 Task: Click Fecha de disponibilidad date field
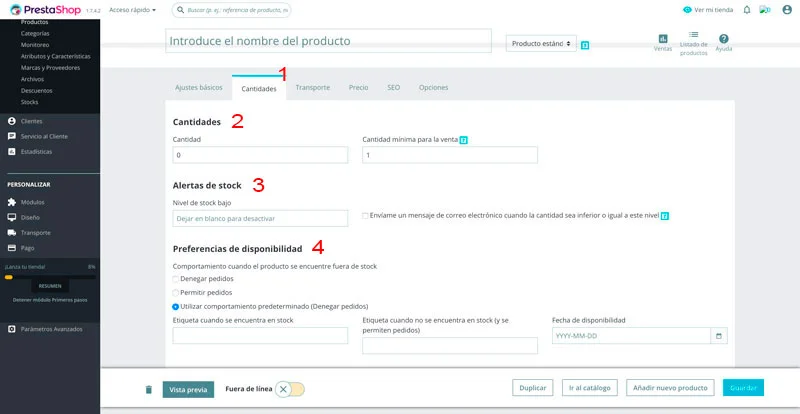pyautogui.click(x=632, y=336)
